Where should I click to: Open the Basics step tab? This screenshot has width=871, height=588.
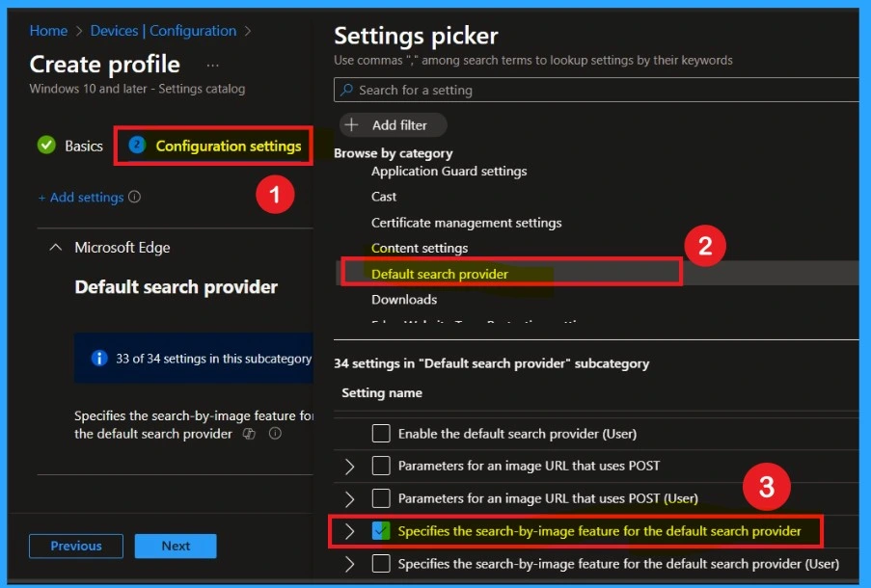70,146
